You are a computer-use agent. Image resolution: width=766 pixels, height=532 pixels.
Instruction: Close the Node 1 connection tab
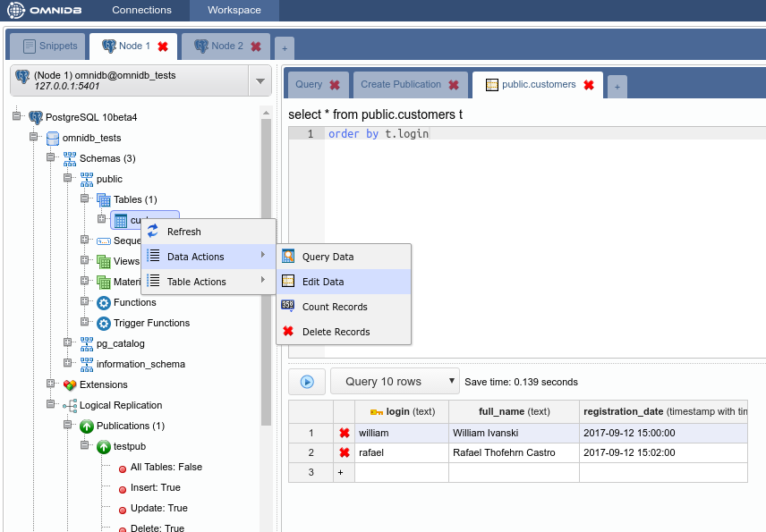click(163, 46)
